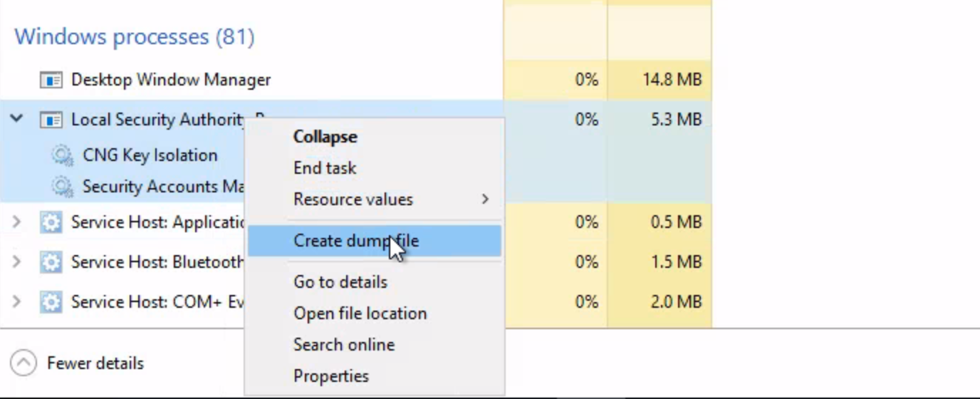Click Service Host: Application's 0% CPU value

point(586,222)
